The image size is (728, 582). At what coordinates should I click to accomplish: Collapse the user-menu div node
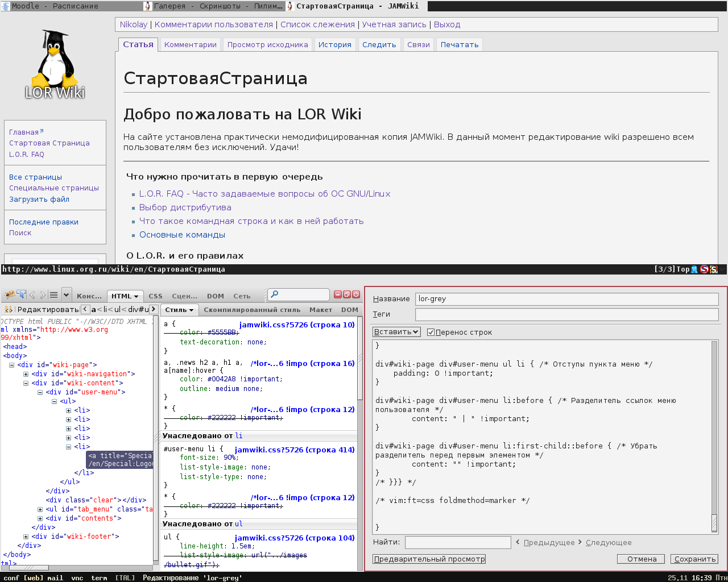pos(40,392)
